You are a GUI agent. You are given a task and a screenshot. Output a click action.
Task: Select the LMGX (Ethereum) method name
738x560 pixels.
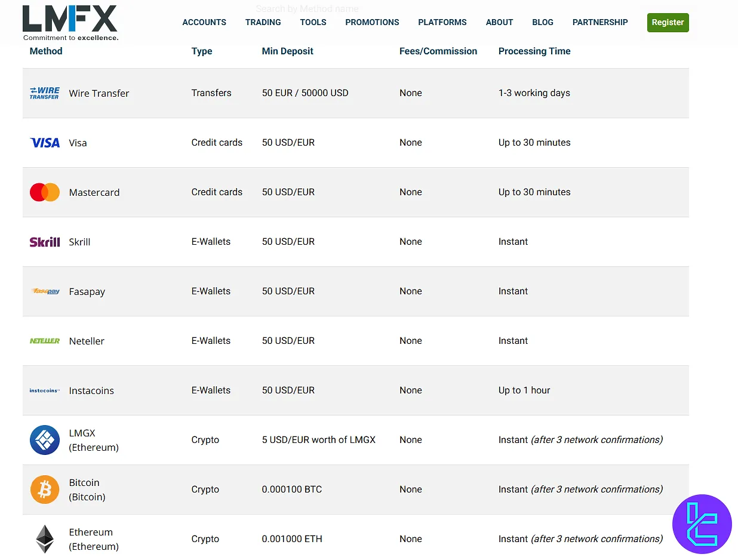94,440
